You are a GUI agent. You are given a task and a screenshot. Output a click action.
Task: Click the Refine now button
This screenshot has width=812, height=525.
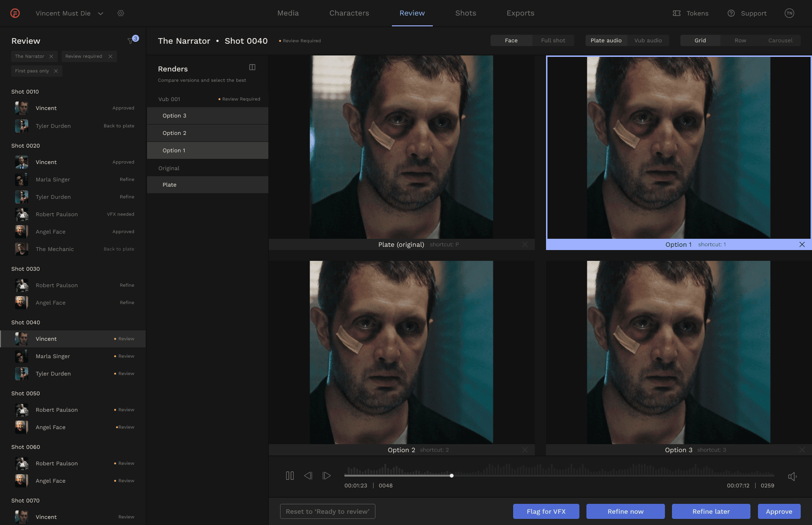point(625,511)
